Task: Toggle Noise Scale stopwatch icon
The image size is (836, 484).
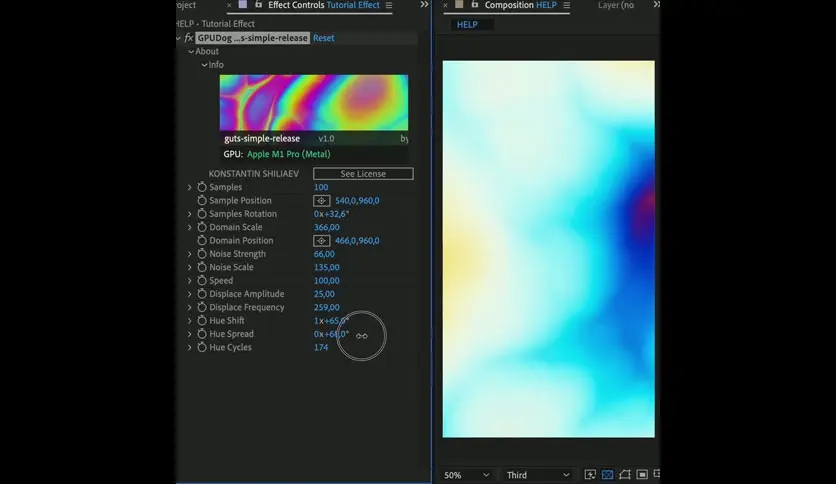Action: pyautogui.click(x=202, y=267)
